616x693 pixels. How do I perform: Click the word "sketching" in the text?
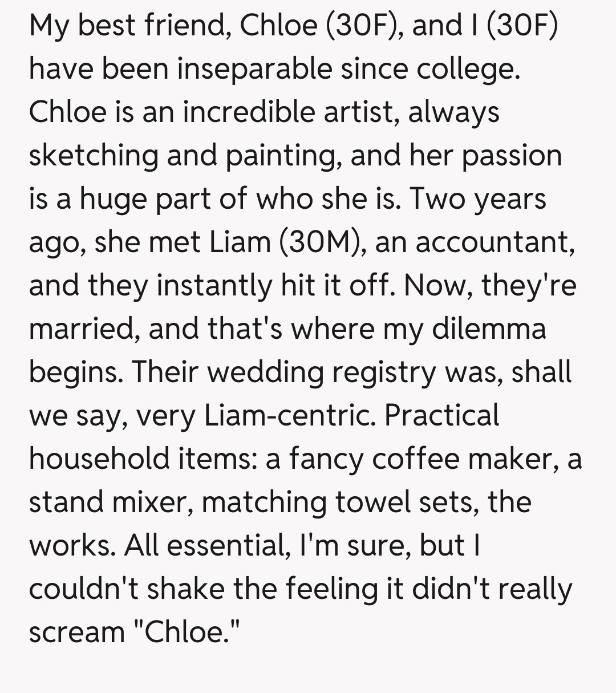click(94, 155)
